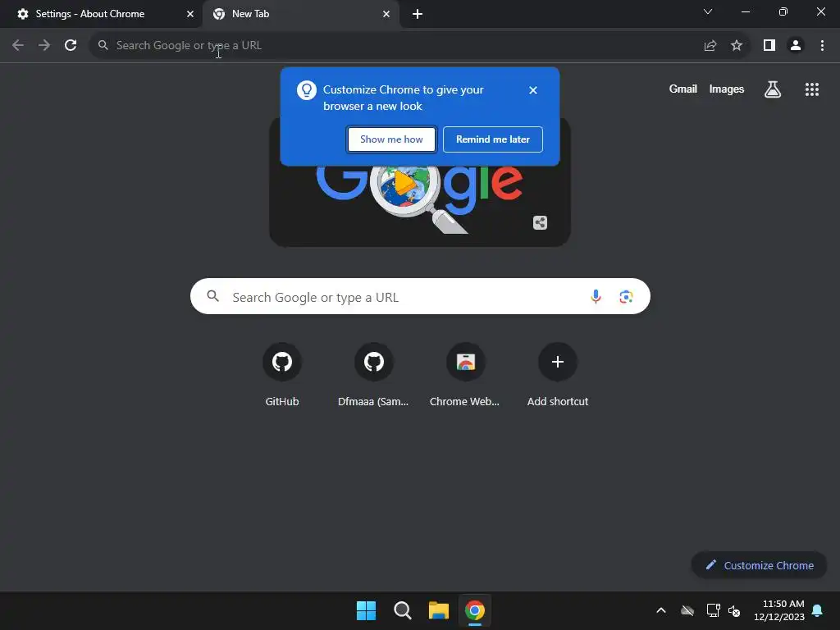Screen dimensions: 840x630
Task: Click the Show me how button
Action: [391, 139]
